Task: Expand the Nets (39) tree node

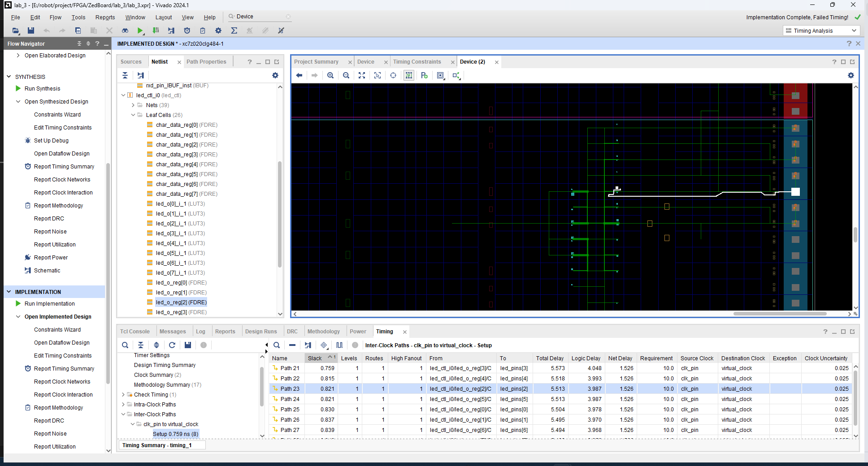Action: pyautogui.click(x=133, y=105)
